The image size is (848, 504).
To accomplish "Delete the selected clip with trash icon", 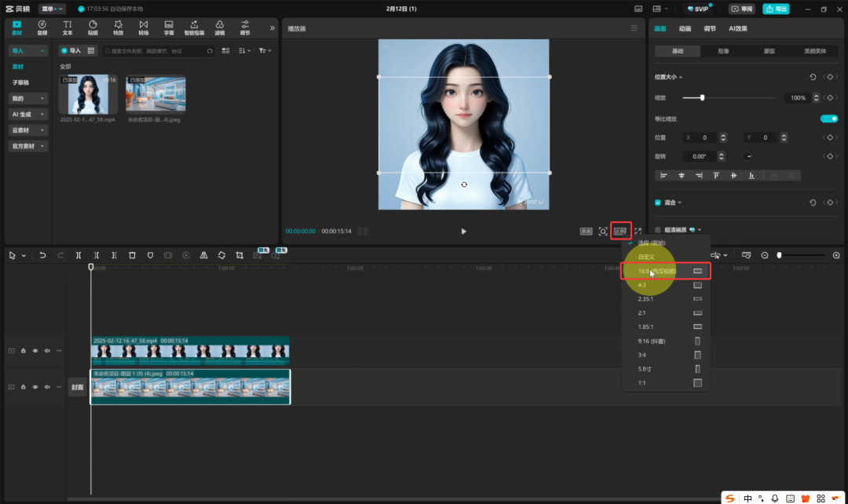I will (132, 255).
